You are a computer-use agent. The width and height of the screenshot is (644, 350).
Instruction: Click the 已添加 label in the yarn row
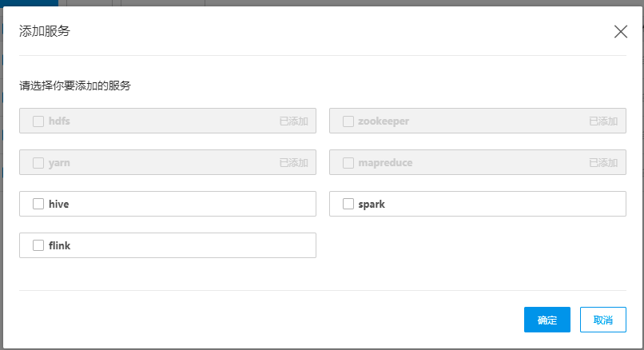coord(294,163)
